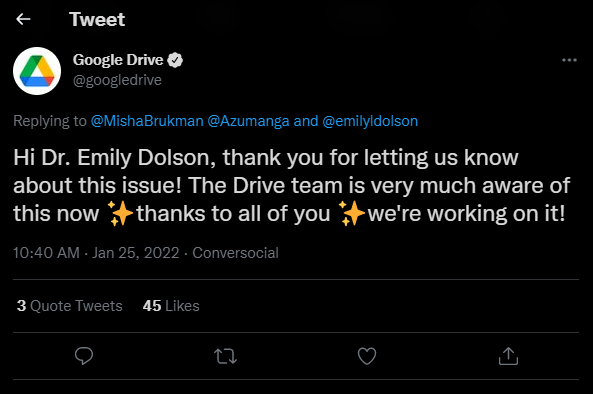
Task: Retweet using the circular arrows icon
Action: tap(225, 356)
